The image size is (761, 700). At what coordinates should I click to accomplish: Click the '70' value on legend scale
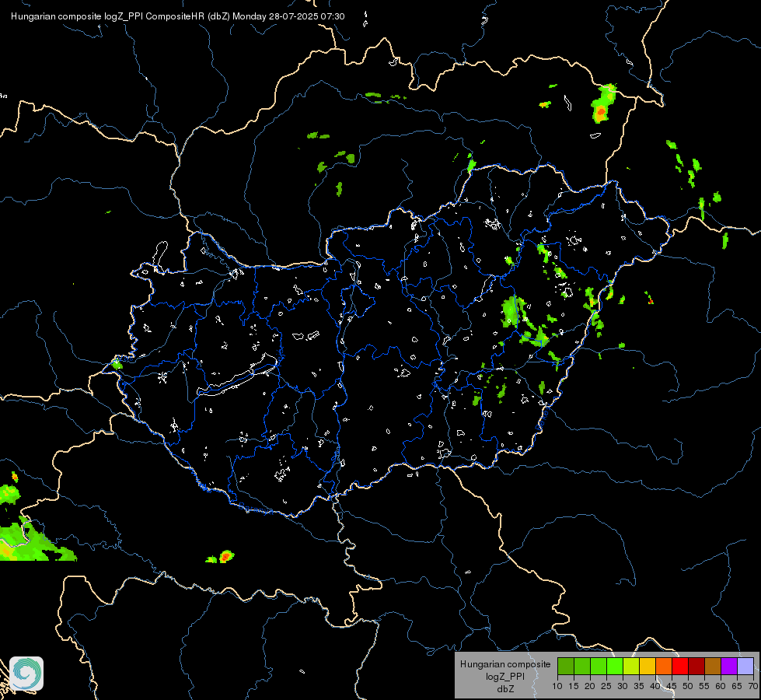[753, 687]
